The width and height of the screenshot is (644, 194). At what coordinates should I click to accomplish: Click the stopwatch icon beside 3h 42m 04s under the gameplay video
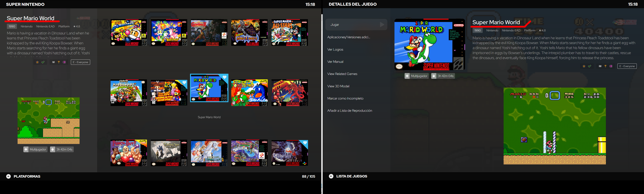click(53, 149)
